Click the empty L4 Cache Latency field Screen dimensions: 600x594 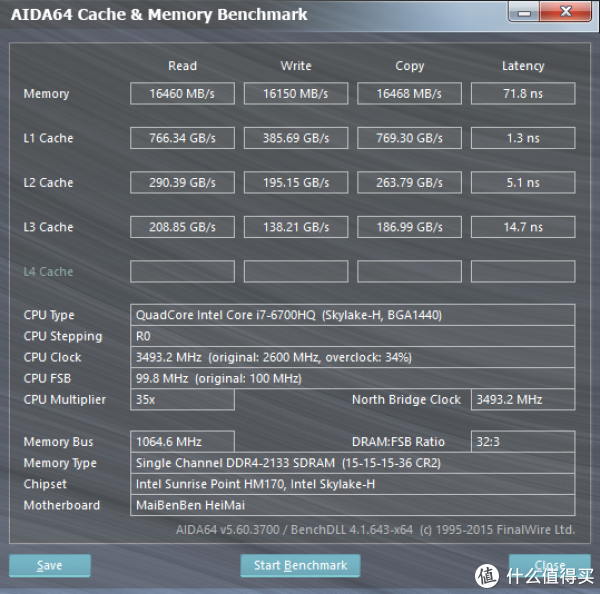click(523, 271)
